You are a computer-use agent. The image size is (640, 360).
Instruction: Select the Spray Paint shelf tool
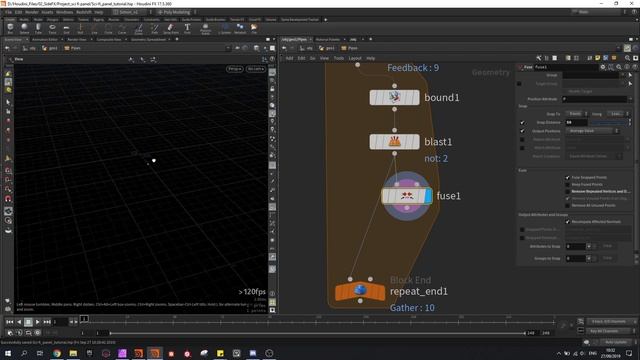pos(171,28)
